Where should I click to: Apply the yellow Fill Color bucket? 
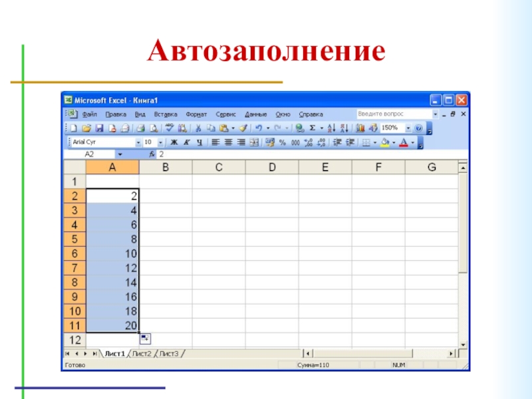click(x=385, y=143)
